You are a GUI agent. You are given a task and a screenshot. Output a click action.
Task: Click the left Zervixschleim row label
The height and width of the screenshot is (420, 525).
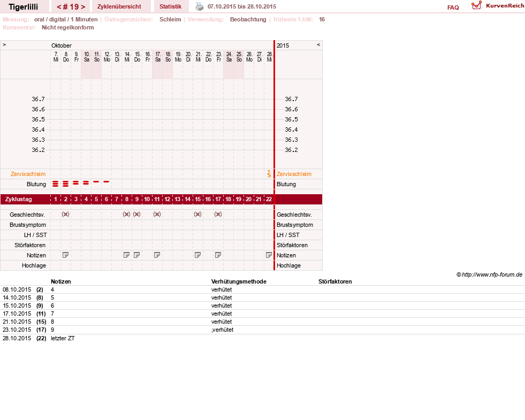[28, 174]
